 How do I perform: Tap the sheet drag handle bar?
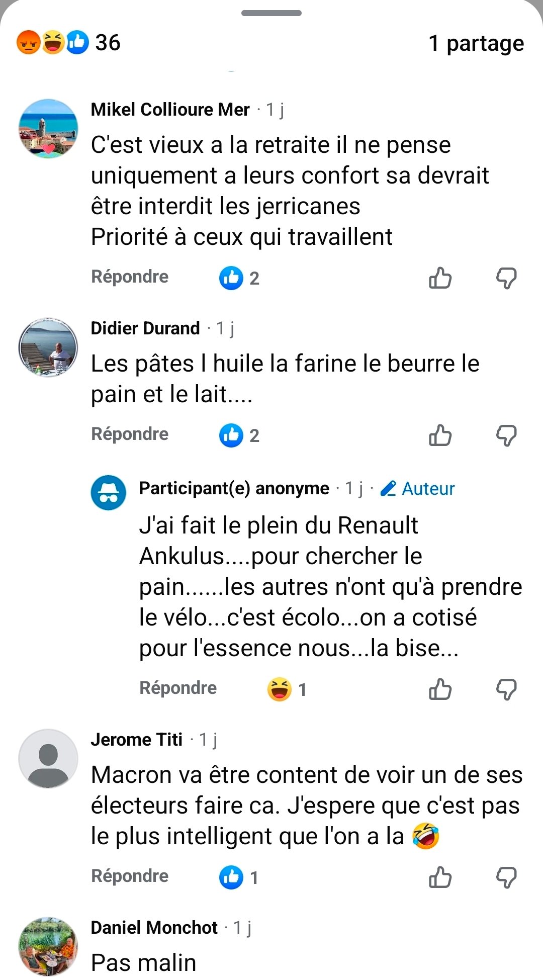[x=271, y=13]
